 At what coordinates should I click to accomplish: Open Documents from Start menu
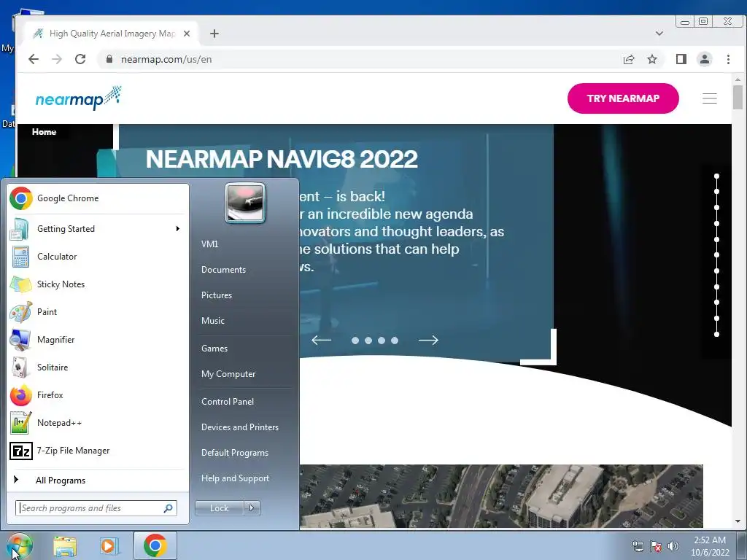pyautogui.click(x=223, y=270)
